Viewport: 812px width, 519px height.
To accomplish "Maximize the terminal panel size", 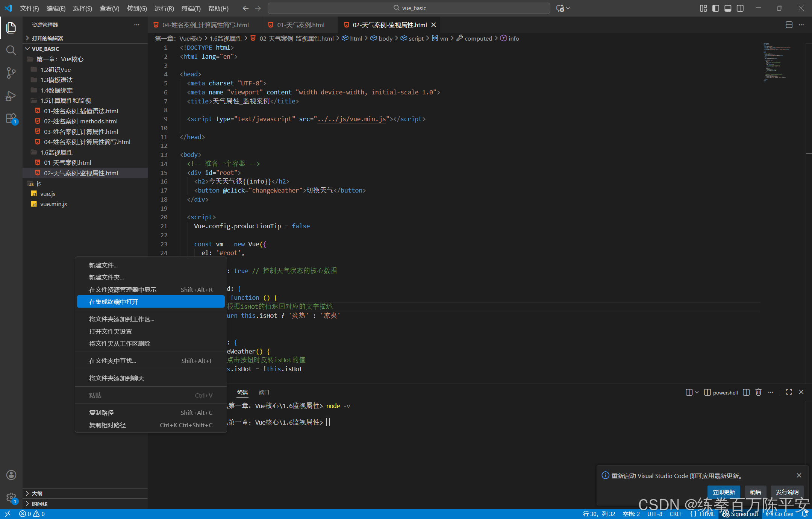I will point(789,392).
